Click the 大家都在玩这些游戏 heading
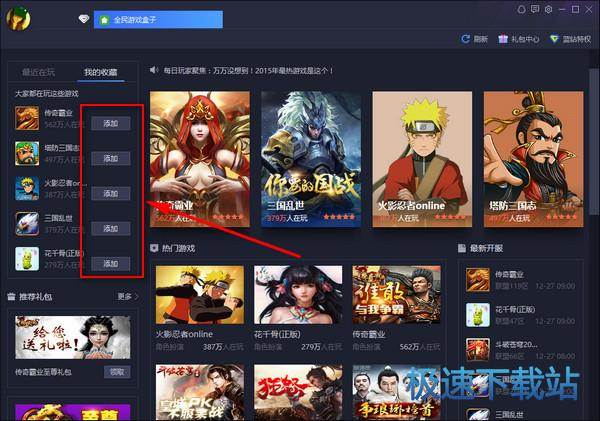600x421 pixels. coord(46,93)
